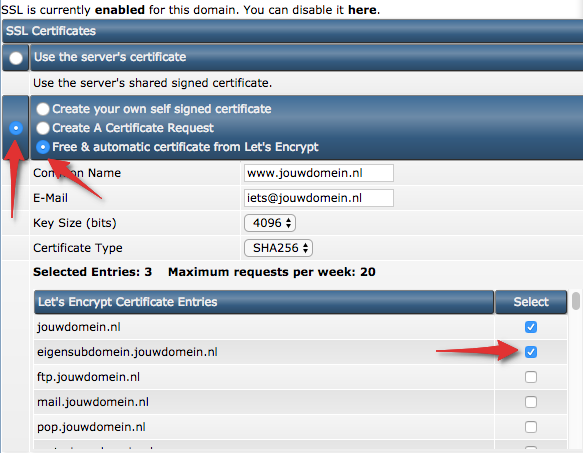
Task: Open the Key Size 4096 dropdown
Action: [x=270, y=223]
